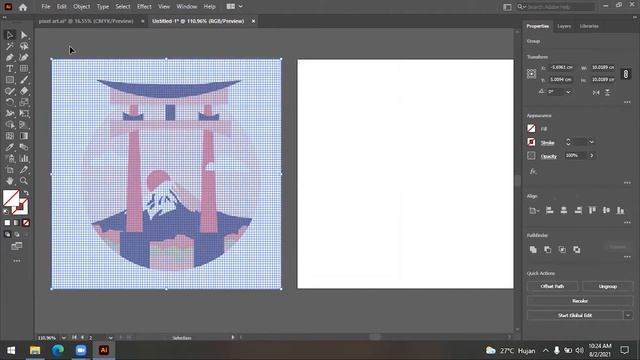Select the Gradient tool
This screenshot has width=640, height=360.
(24, 136)
